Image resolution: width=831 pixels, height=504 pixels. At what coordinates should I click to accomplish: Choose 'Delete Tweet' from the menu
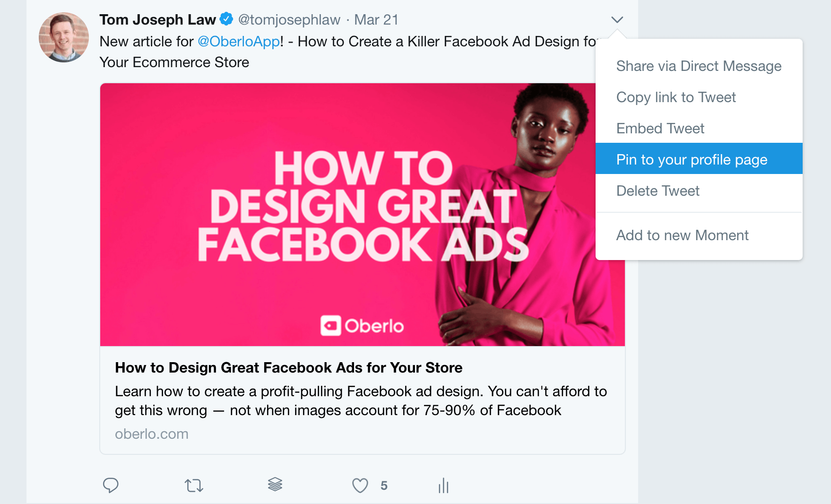point(658,191)
